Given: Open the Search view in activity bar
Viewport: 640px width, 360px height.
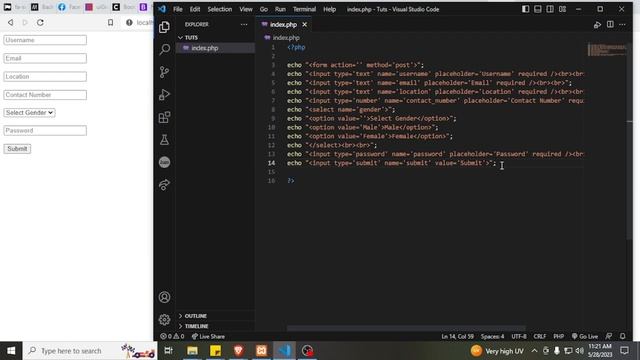Looking at the screenshot, I should click(164, 49).
